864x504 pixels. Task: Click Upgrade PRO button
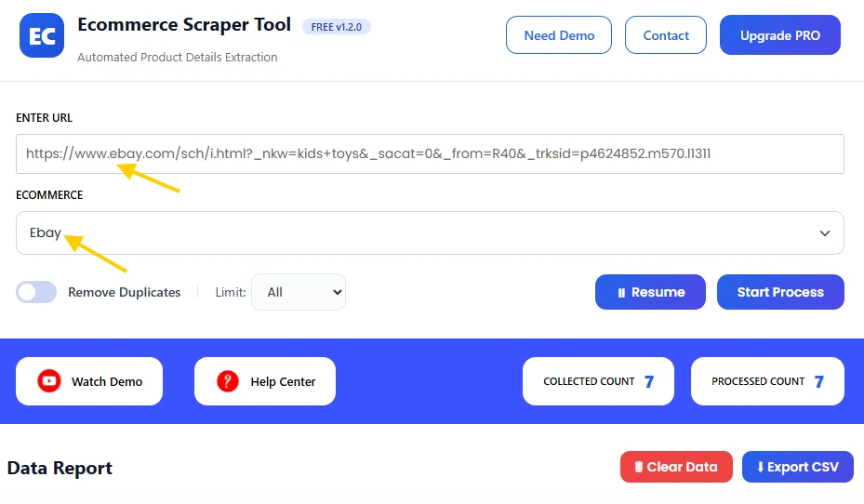[x=779, y=35]
